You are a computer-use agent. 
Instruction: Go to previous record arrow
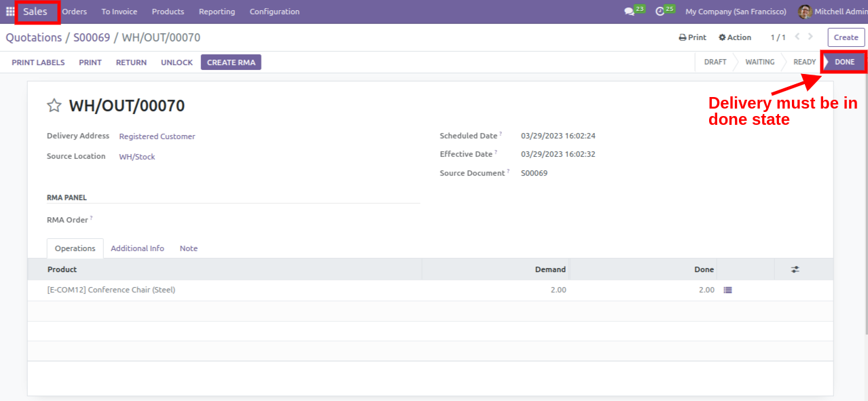pyautogui.click(x=797, y=37)
